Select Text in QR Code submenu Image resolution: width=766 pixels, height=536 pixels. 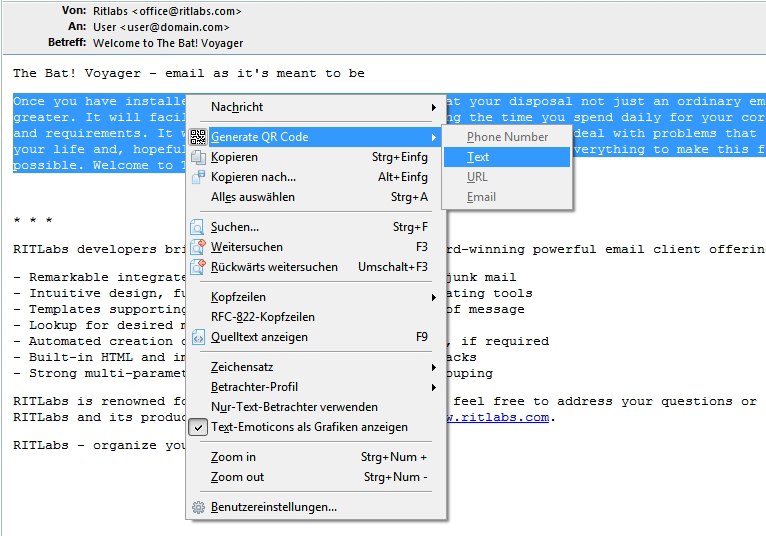pyautogui.click(x=507, y=157)
